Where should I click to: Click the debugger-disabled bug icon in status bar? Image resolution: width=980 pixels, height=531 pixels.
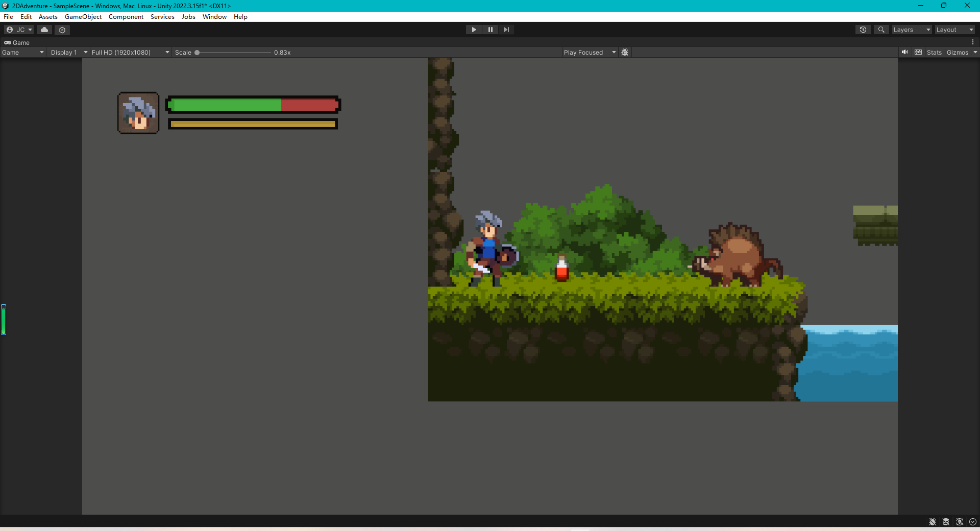pos(933,522)
